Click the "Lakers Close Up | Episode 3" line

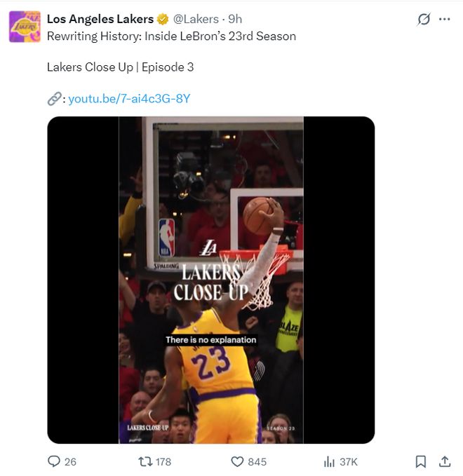coord(120,67)
